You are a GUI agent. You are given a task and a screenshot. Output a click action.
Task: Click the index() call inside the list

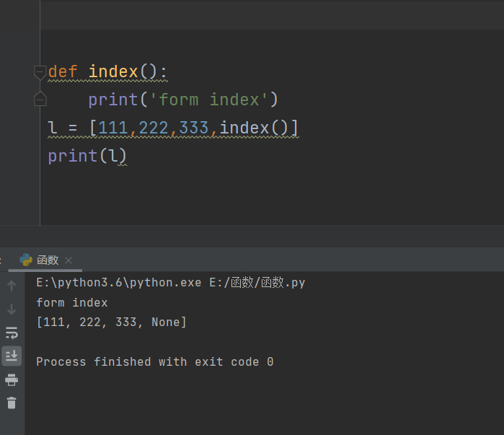pos(254,128)
